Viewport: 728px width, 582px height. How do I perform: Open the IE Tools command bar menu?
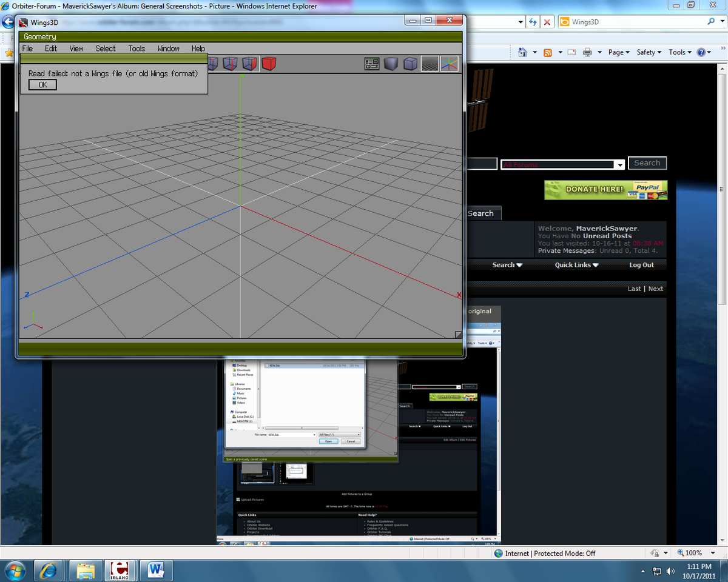click(680, 52)
